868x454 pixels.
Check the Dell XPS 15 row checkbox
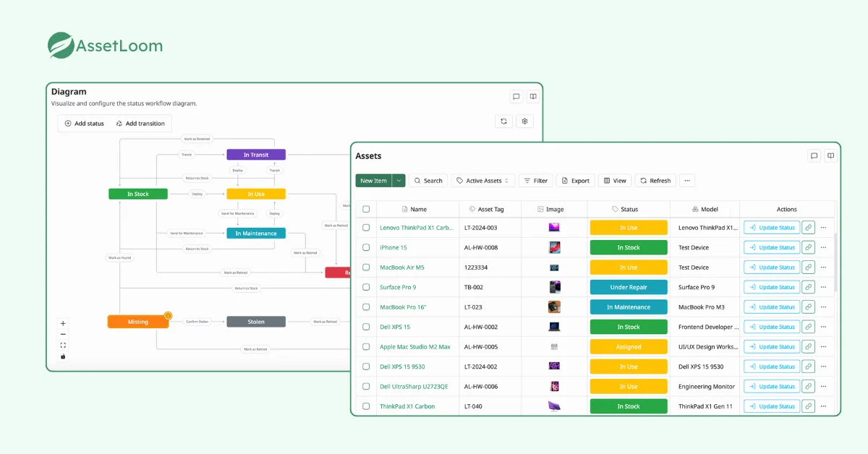pyautogui.click(x=366, y=327)
